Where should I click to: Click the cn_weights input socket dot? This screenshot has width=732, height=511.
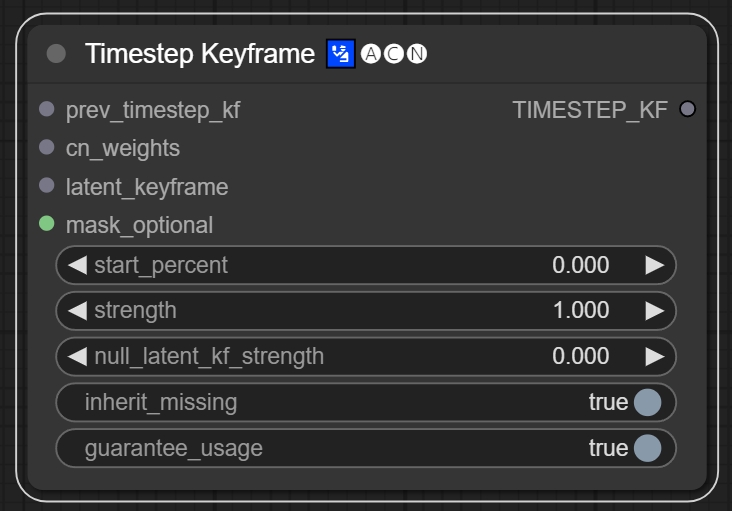pos(47,148)
